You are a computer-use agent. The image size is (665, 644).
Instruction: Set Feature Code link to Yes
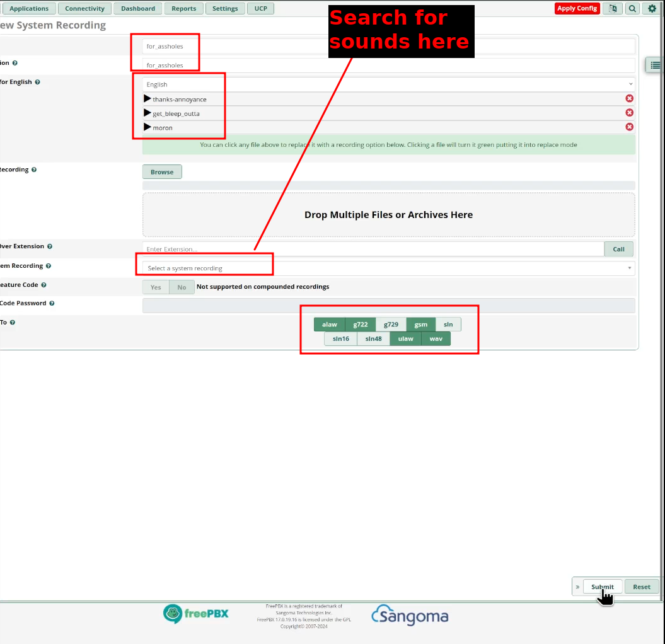pyautogui.click(x=156, y=287)
